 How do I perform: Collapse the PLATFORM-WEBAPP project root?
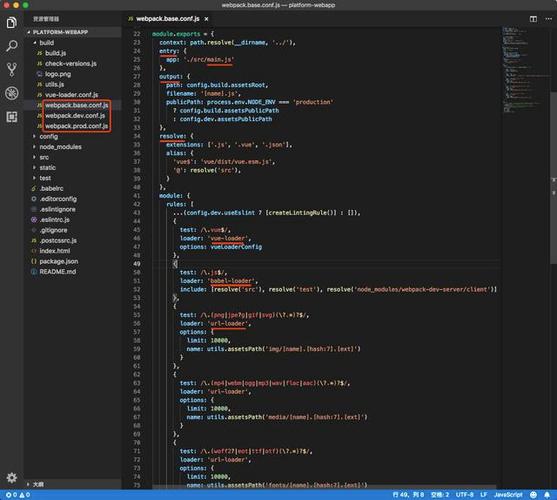(x=73, y=32)
